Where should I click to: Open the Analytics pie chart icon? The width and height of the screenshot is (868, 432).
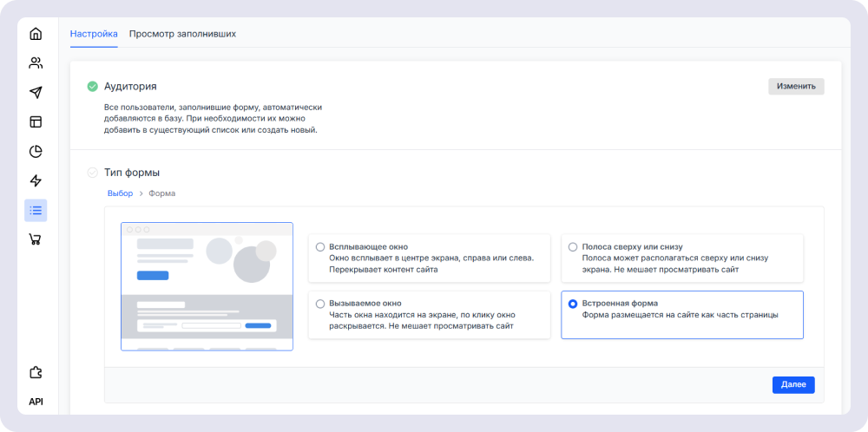point(36,151)
